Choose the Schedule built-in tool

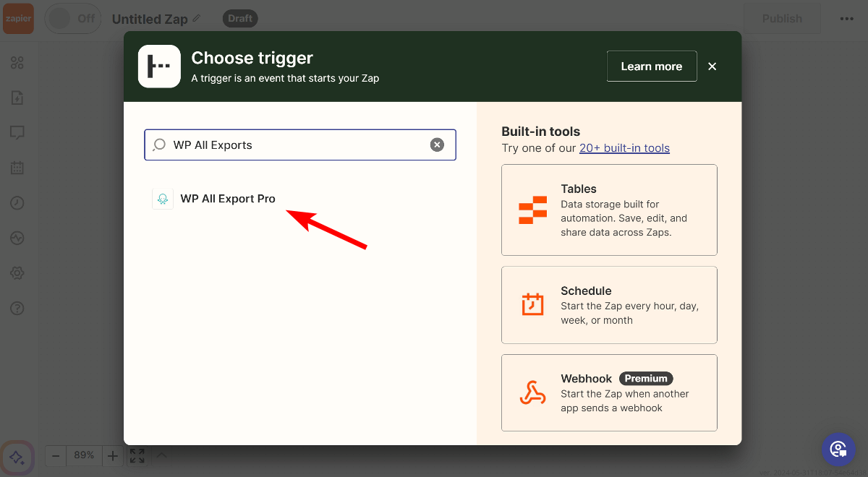[x=608, y=305]
